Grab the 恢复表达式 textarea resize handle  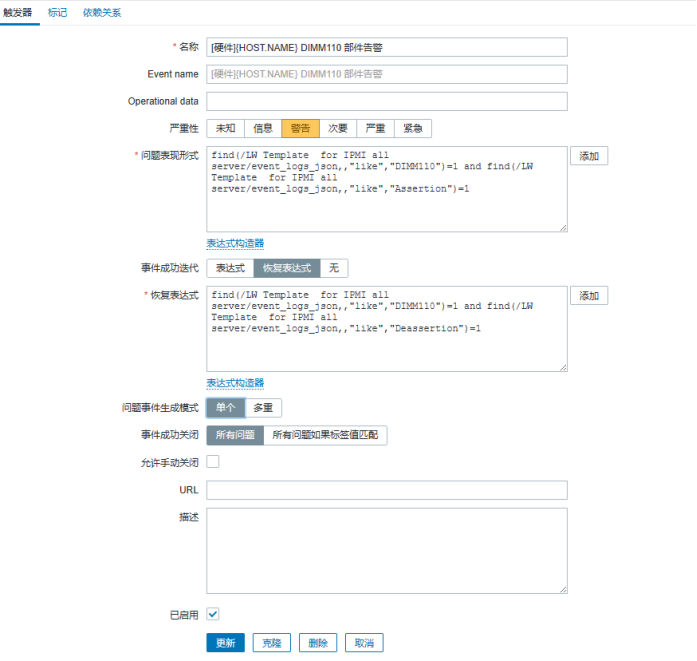pos(563,367)
